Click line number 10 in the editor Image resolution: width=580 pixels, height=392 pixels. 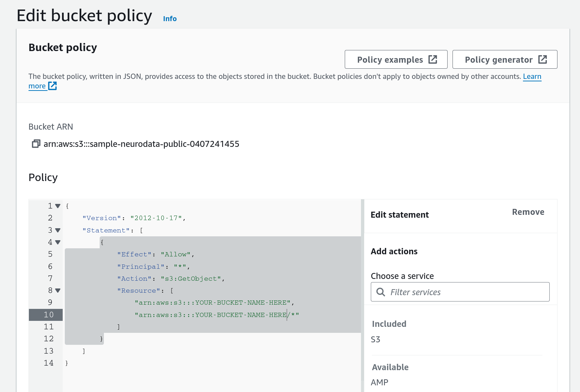(49, 315)
